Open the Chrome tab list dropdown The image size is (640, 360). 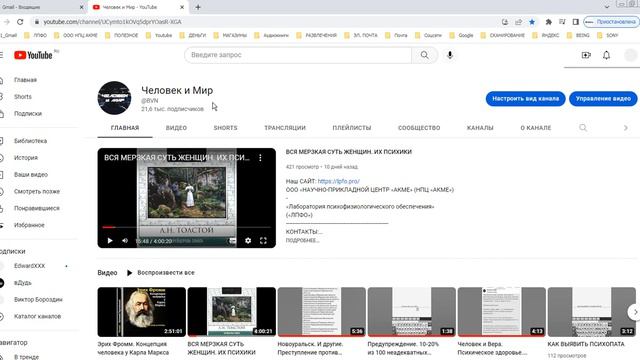click(607, 7)
